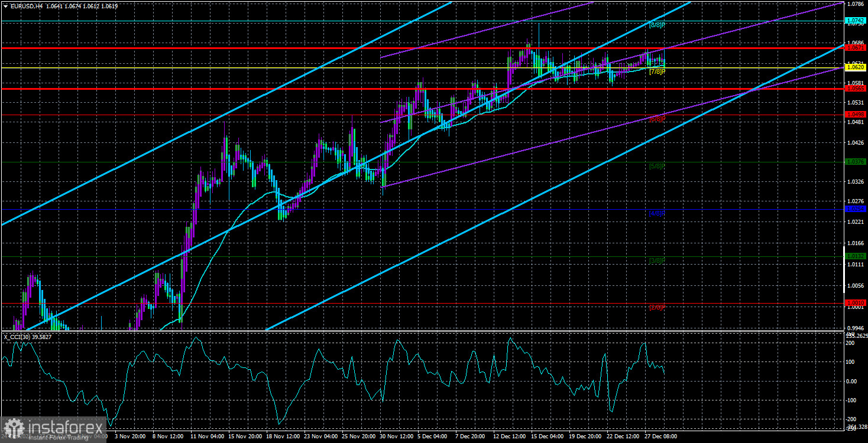
Task: Click the [2/8]P Murray level label
Action: (x=657, y=307)
